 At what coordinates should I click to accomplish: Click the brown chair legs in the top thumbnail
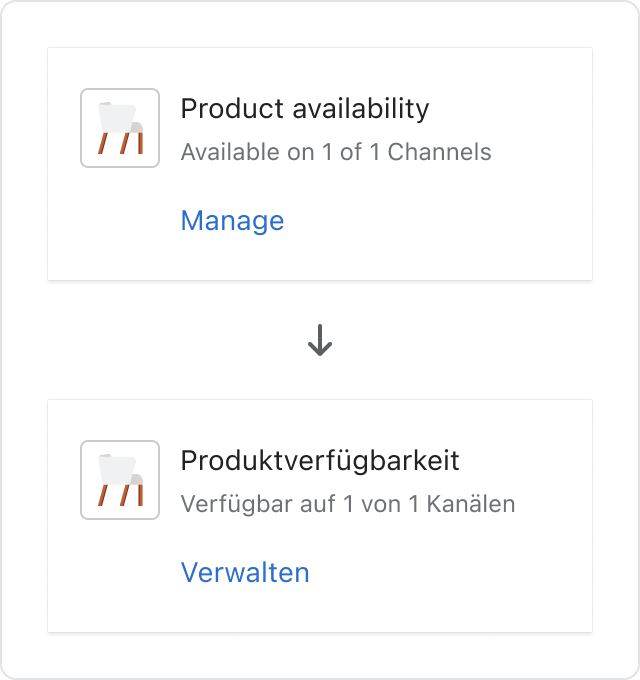point(121,143)
